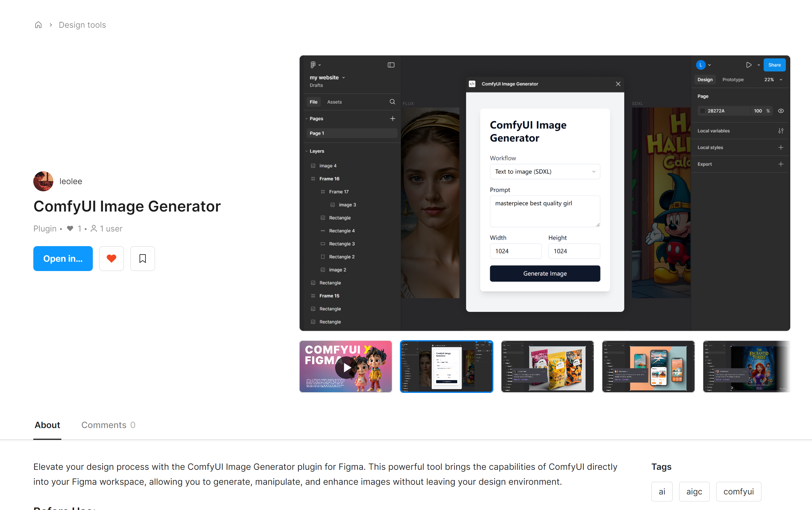The height and width of the screenshot is (510, 812).
Task: Click the FLUX frame label on canvas
Action: pyautogui.click(x=408, y=103)
